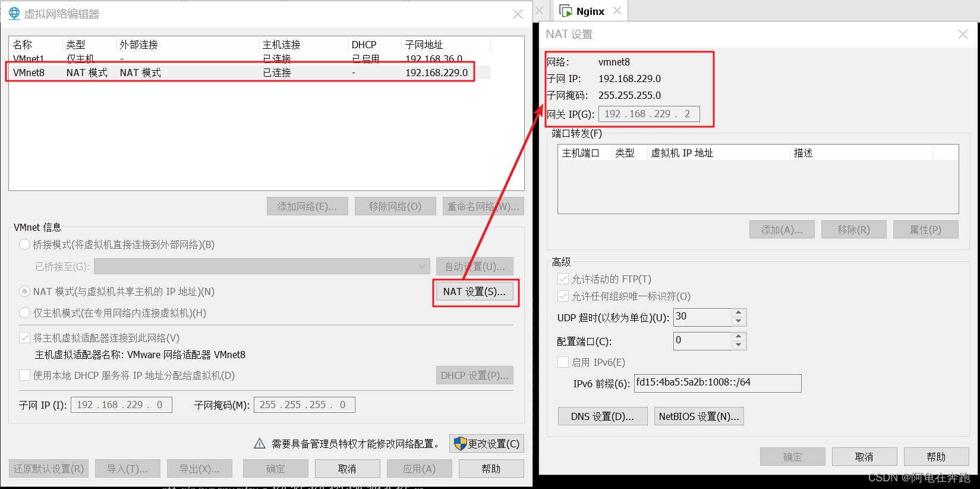Screen dimensions: 980x489
Task: Click 主机端口 column header in port forwarding
Action: 585,153
